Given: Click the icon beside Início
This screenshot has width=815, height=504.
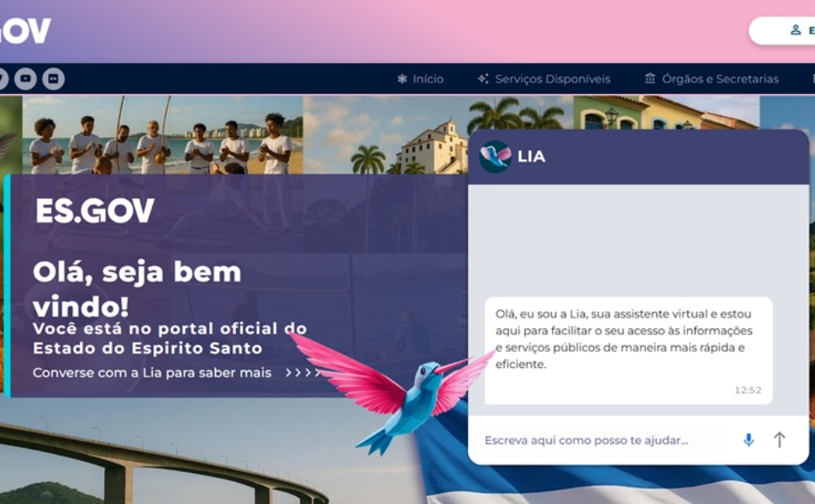Looking at the screenshot, I should (402, 79).
